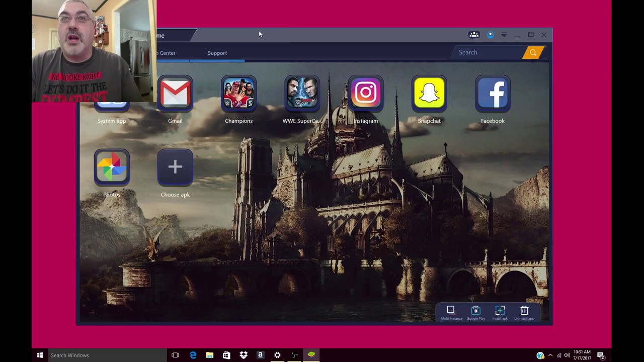Open Google Photos app
Viewport: 644px width, 362px height.
click(112, 167)
